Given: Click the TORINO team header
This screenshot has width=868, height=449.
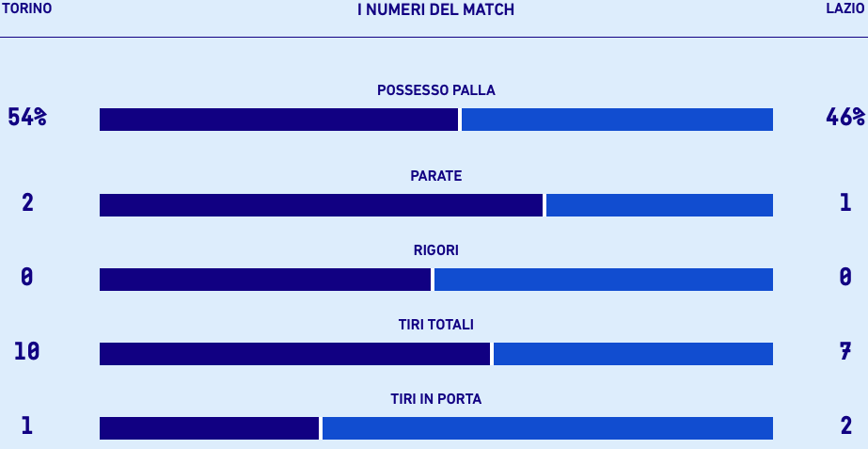Looking at the screenshot, I should tap(26, 8).
